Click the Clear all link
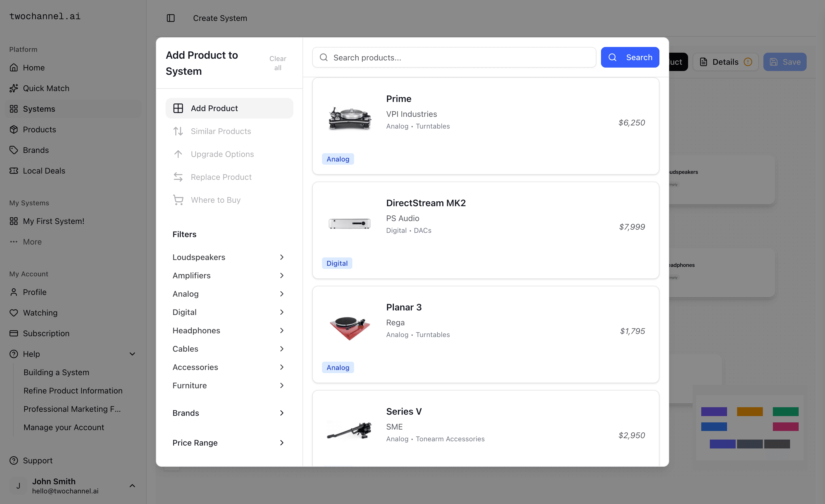This screenshot has height=504, width=825. pos(278,63)
